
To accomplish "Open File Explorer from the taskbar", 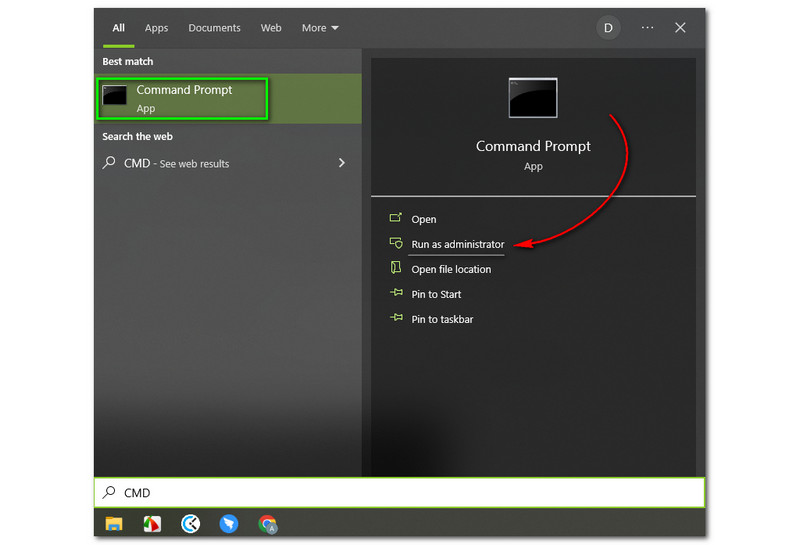I will pyautogui.click(x=114, y=524).
